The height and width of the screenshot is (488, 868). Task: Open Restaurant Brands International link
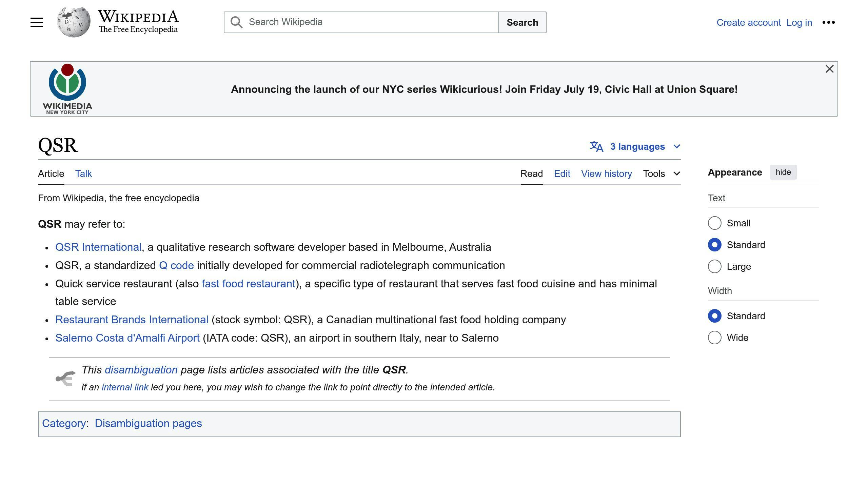click(x=132, y=320)
